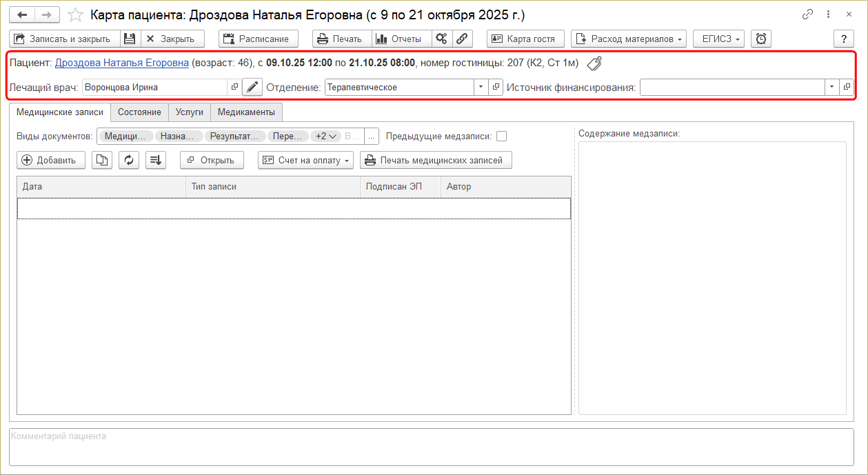Viewport: 868px width, 475px height.
Task: Expand the ЕГИСЗ dropdown menu
Action: pos(719,39)
